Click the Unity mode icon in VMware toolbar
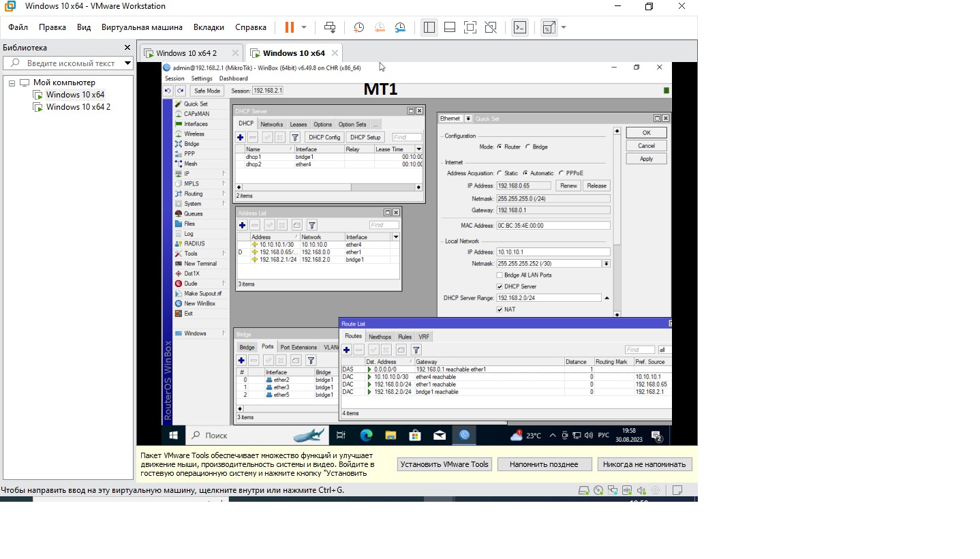Viewport: 980px width, 559px height. (491, 27)
